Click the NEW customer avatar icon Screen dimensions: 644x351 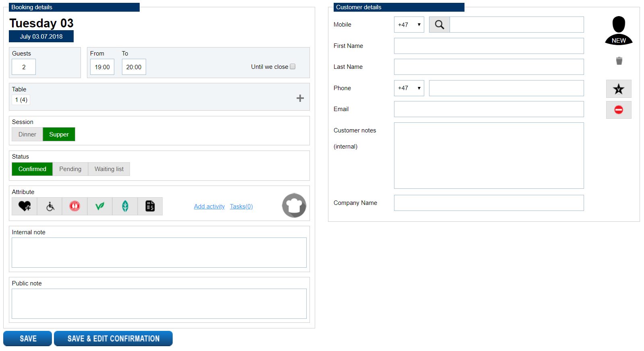[619, 31]
